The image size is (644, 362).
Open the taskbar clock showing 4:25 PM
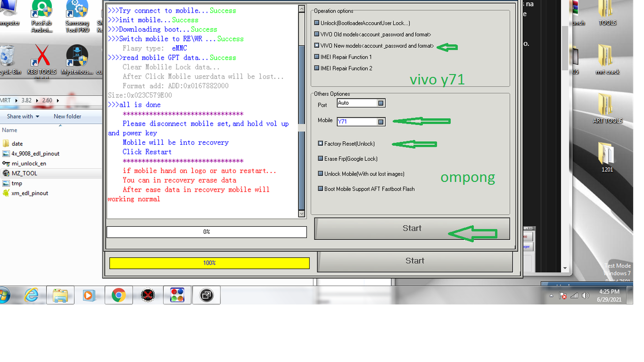[x=609, y=295]
